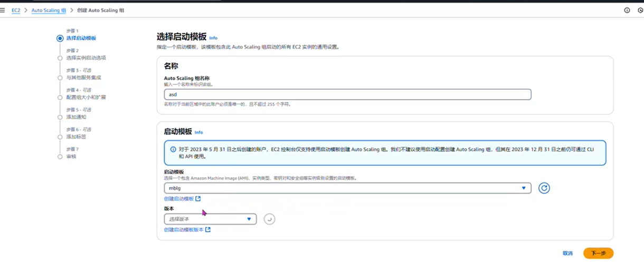Open the 创建启动模板版本 link

coord(184,230)
